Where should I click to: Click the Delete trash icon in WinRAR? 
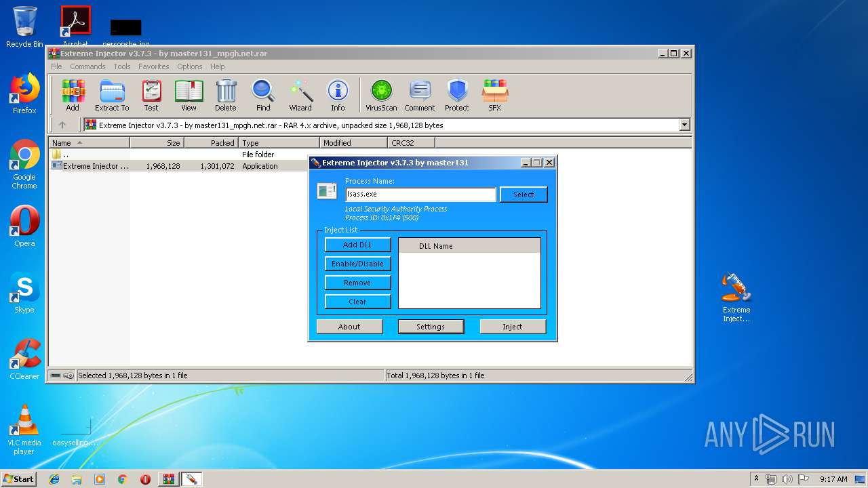(x=226, y=95)
